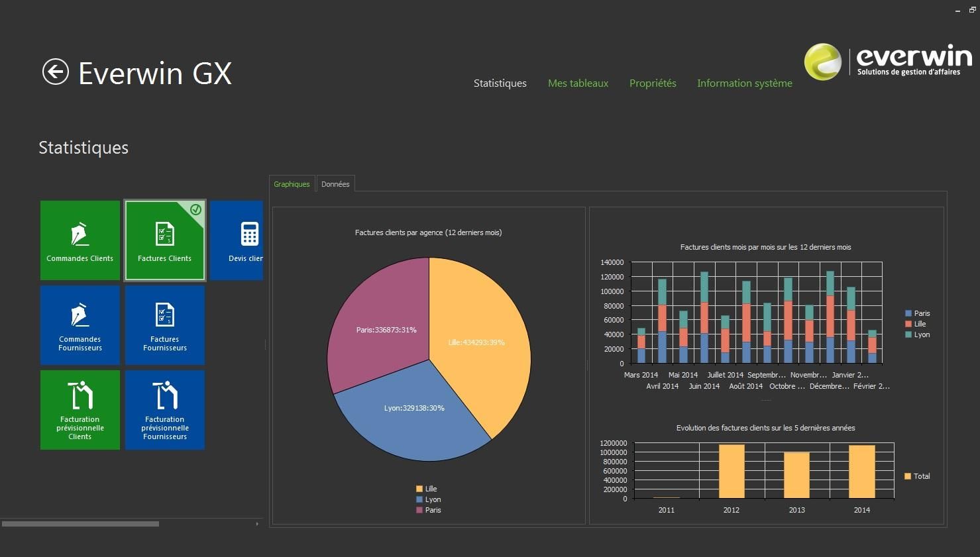The width and height of the screenshot is (980, 557).
Task: Switch to the Graphiques tab
Action: pyautogui.click(x=292, y=184)
